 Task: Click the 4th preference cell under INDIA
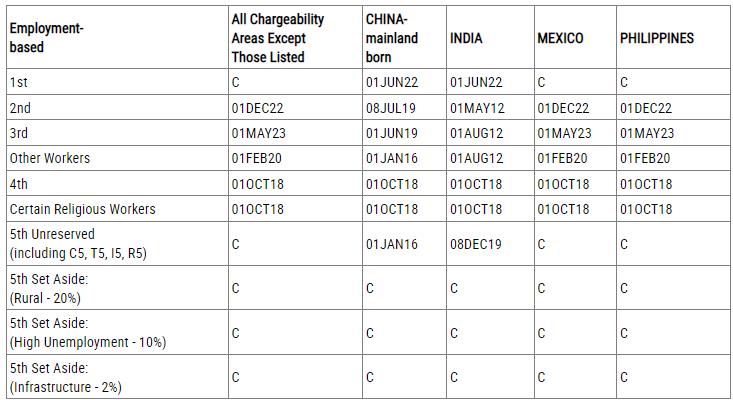pos(477,184)
